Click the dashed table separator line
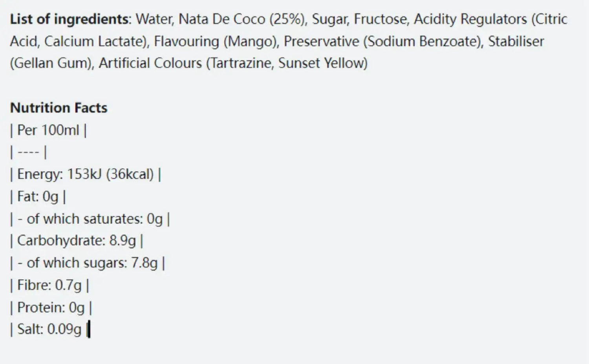The image size is (589, 364). click(28, 152)
